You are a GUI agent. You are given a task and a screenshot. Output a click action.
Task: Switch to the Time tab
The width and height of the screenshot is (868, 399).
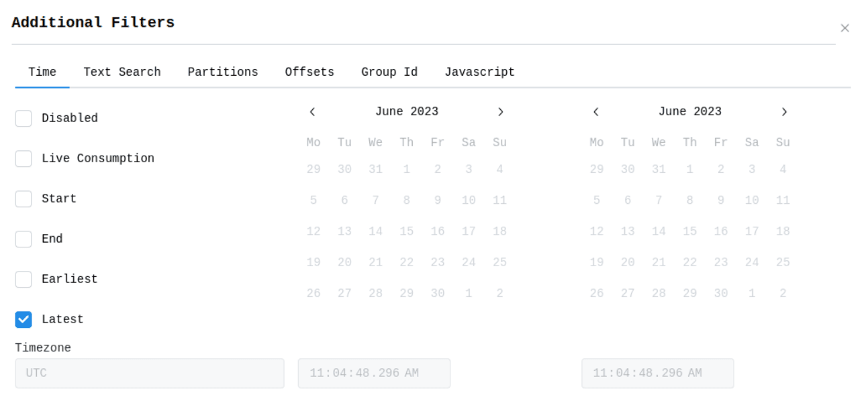[42, 72]
